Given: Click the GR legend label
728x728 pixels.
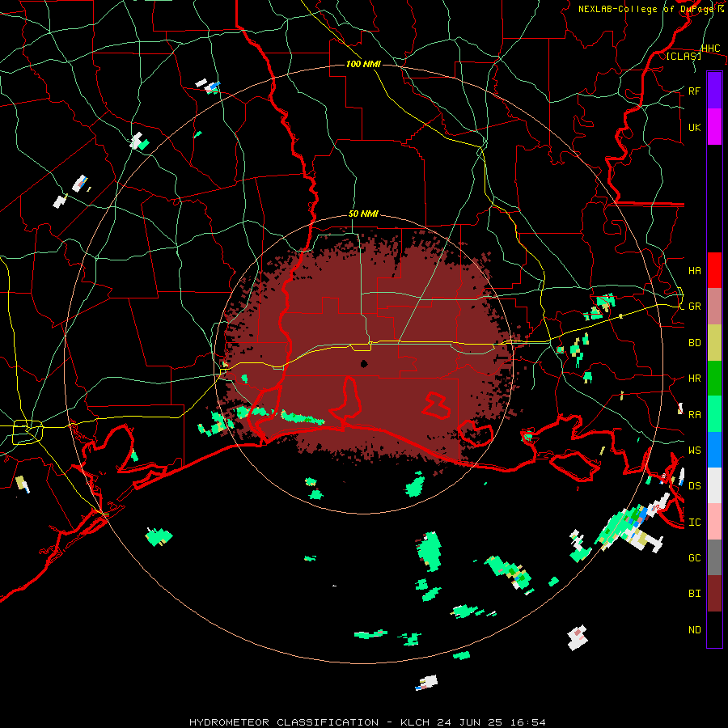Looking at the screenshot, I should [695, 307].
